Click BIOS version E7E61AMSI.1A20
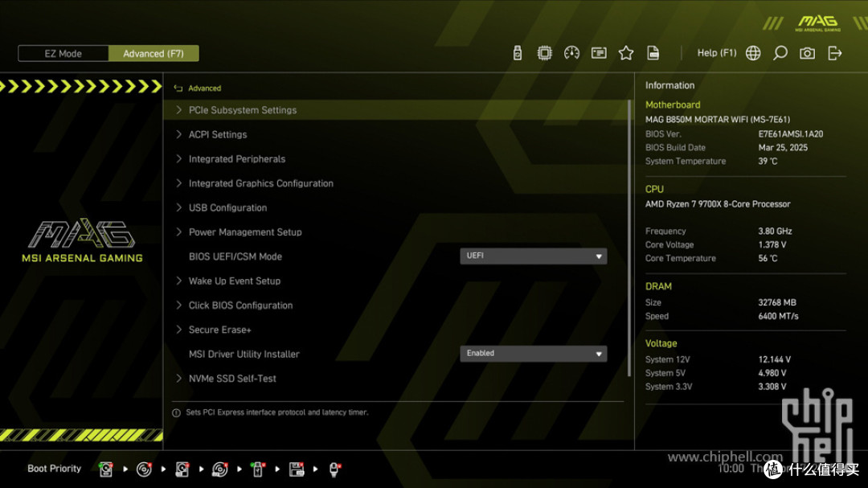Screen dimensions: 868x488 click(791, 134)
